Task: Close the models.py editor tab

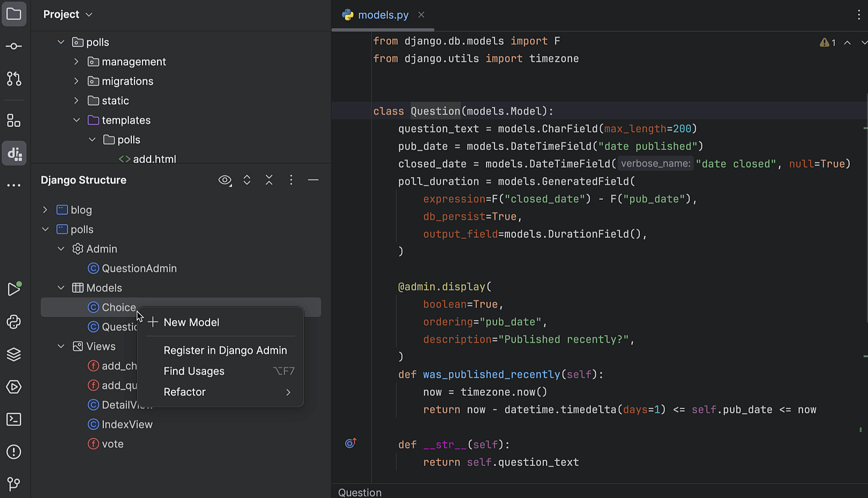Action: point(421,15)
